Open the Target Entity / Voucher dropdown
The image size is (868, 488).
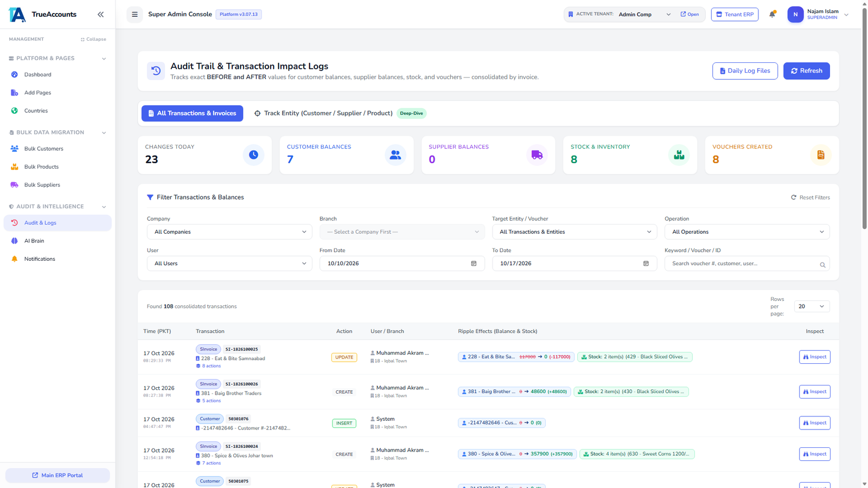pyautogui.click(x=575, y=232)
